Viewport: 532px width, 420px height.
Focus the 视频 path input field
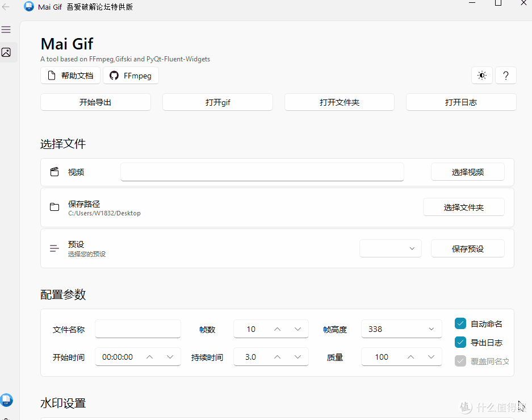coord(262,172)
